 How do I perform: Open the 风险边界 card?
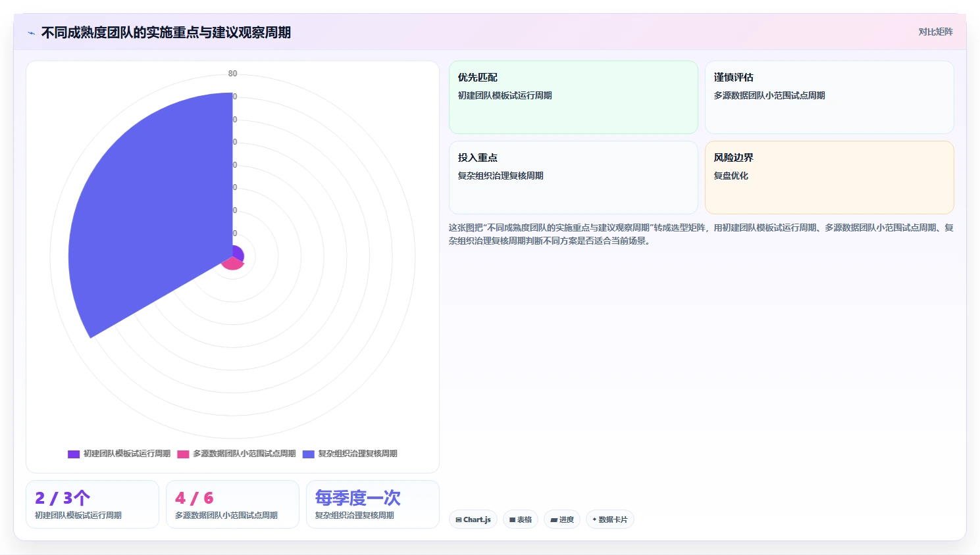[829, 178]
